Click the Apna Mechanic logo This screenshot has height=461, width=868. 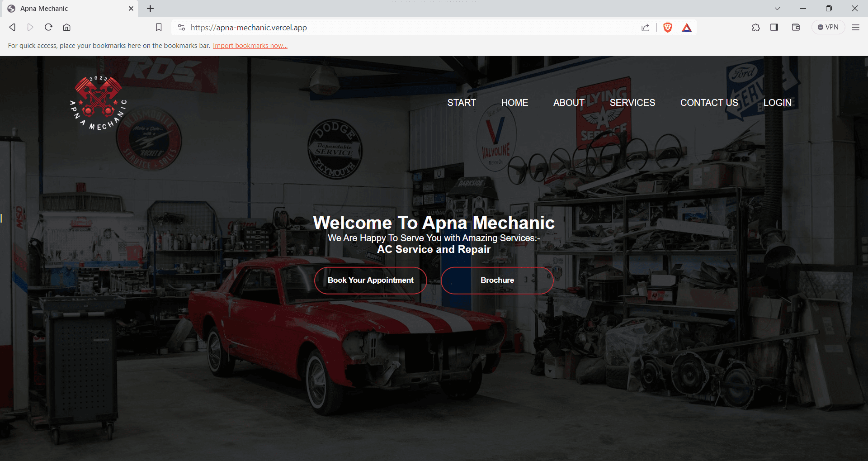point(99,104)
